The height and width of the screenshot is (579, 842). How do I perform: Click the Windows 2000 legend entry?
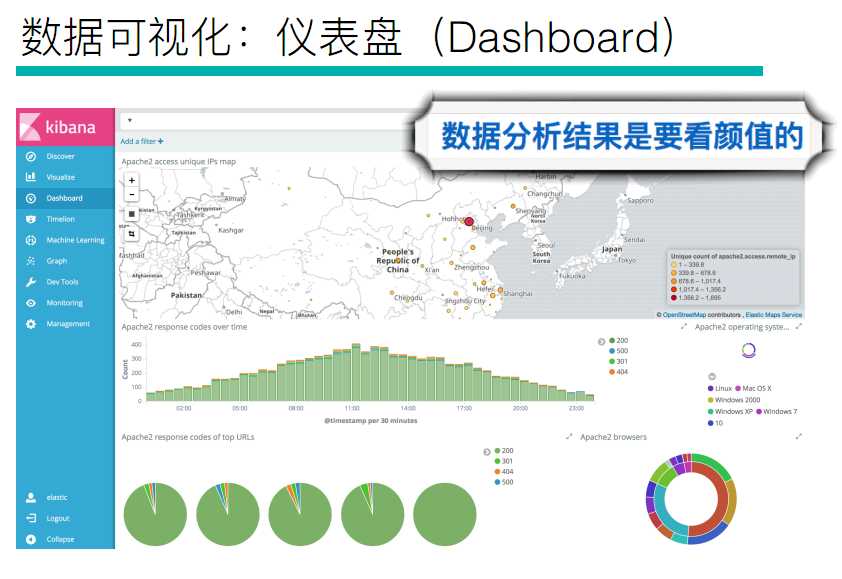734,400
